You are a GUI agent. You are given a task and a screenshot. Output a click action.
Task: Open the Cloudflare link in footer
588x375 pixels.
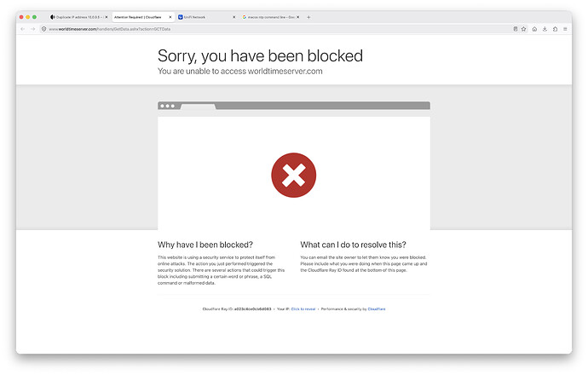[x=377, y=309]
